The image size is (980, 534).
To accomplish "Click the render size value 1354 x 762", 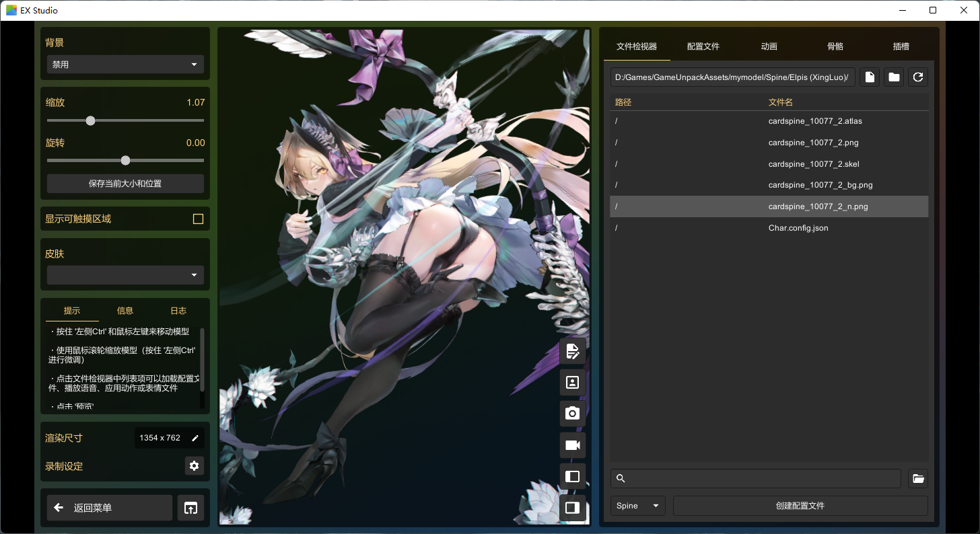I will [160, 438].
